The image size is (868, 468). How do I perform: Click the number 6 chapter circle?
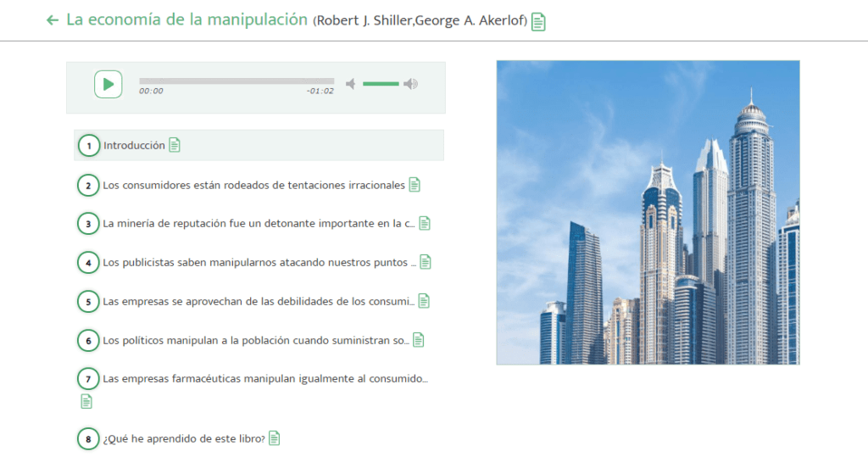click(88, 341)
